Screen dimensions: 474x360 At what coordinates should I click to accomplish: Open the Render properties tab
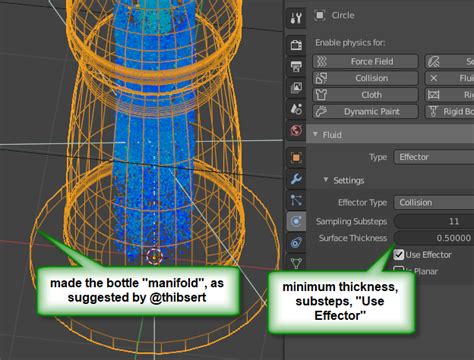296,45
